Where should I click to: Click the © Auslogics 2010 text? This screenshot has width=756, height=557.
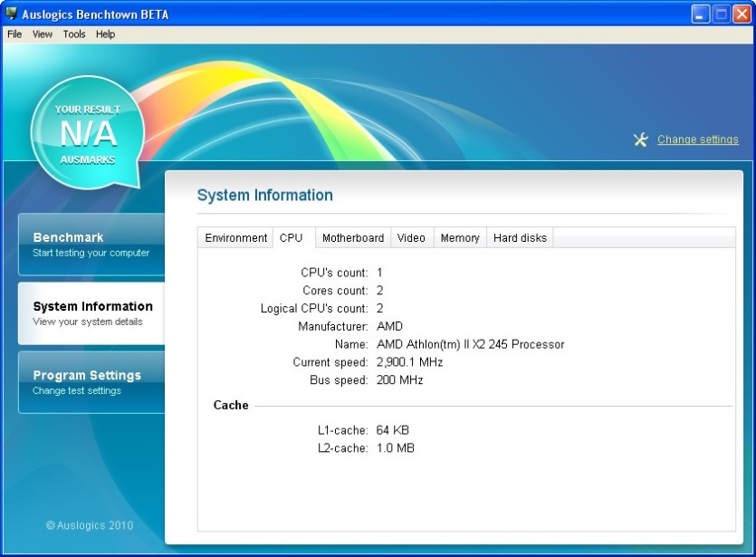coord(90,525)
